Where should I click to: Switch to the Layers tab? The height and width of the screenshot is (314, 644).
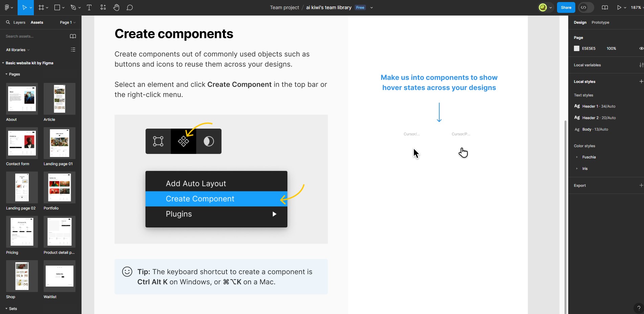[x=19, y=22]
